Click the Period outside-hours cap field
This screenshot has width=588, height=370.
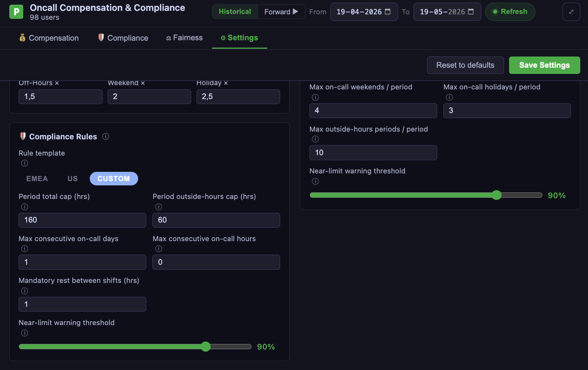coord(216,220)
